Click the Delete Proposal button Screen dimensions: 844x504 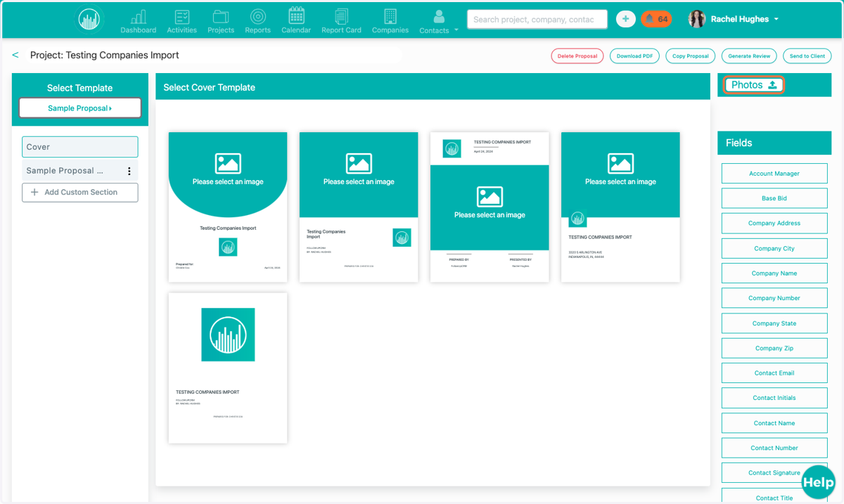(x=577, y=56)
